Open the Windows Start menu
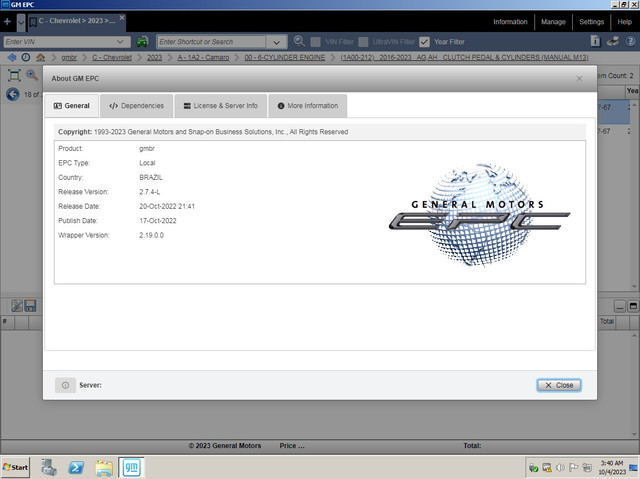Screen dimensions: 640x479 (x=16, y=467)
